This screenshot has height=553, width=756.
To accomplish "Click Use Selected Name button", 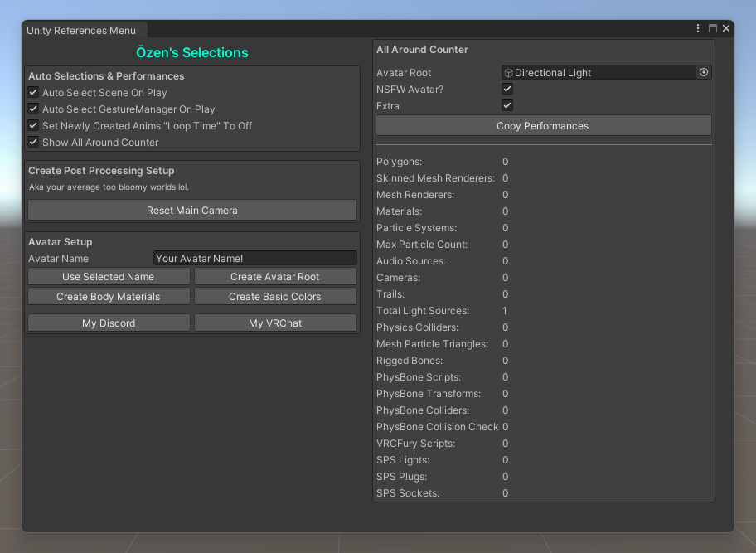I will pos(109,277).
